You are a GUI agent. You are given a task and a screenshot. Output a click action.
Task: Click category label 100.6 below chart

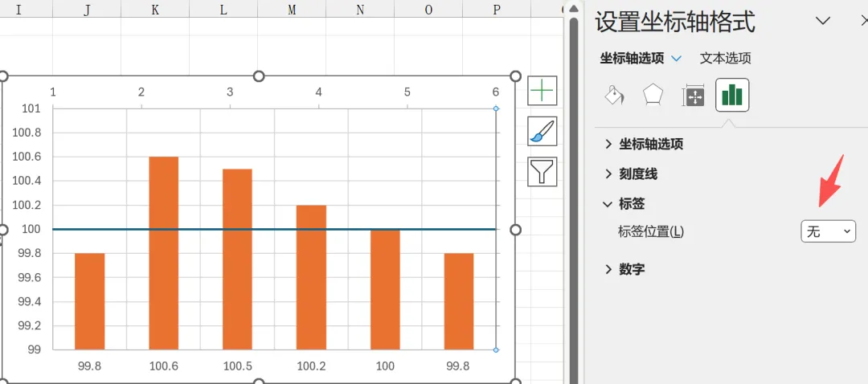point(163,366)
